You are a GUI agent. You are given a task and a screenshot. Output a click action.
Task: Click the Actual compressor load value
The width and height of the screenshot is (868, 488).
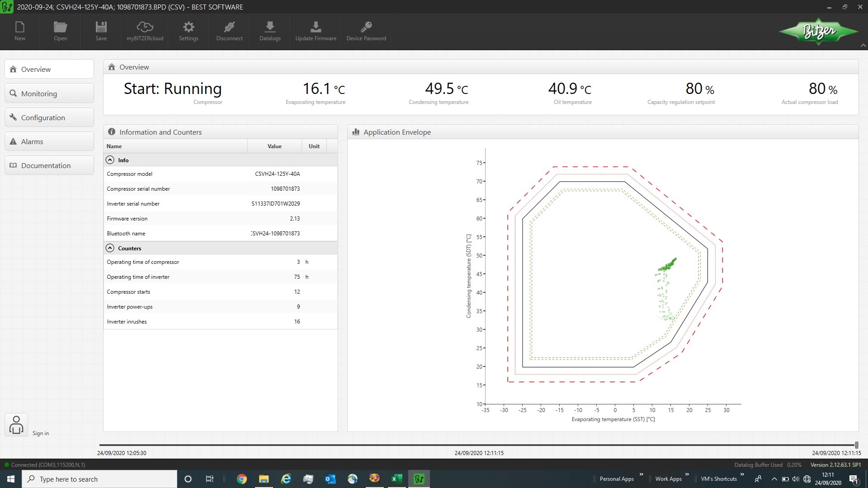coord(823,89)
